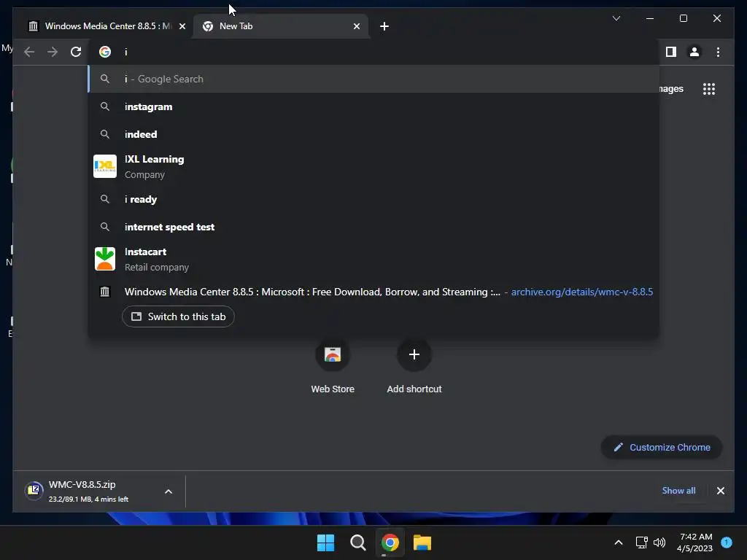Select the Instacart retail company suggestion
This screenshot has width=747, height=560.
373,259
